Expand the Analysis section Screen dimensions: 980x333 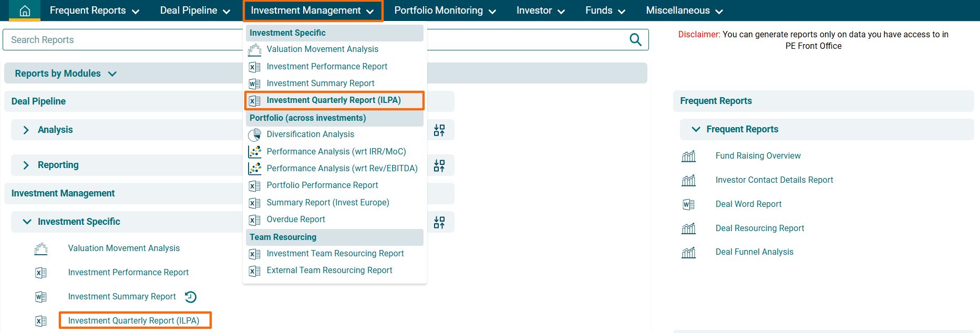[26, 130]
